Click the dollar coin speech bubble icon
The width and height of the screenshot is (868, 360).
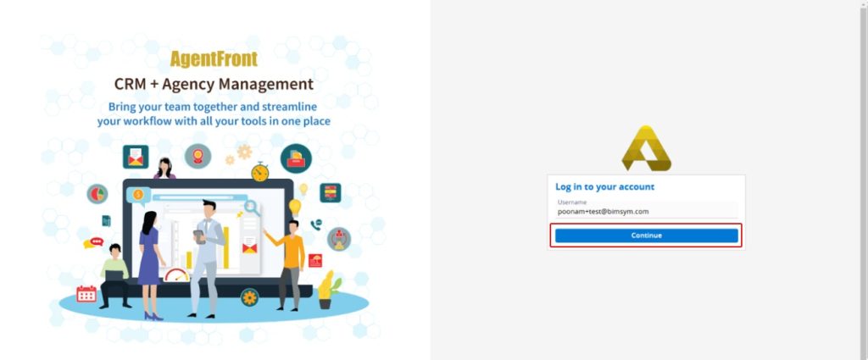[x=138, y=195]
